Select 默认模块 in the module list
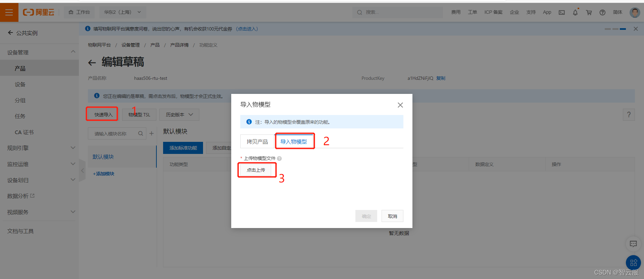The height and width of the screenshot is (279, 644). [122, 157]
